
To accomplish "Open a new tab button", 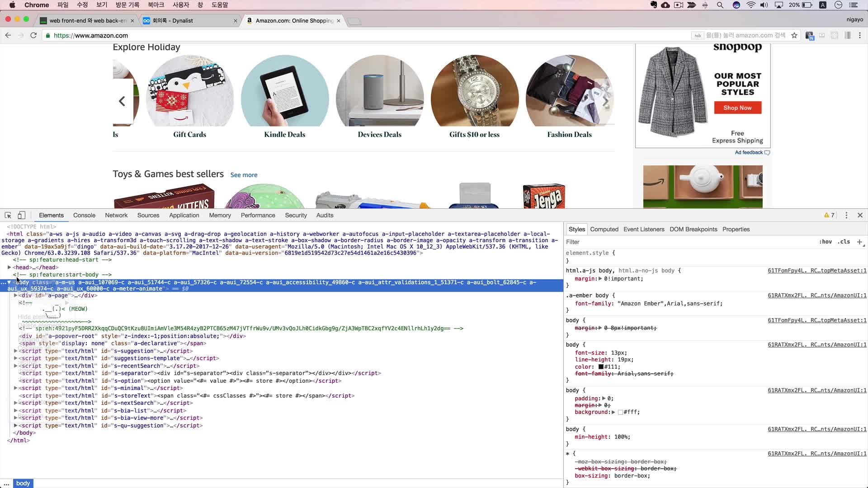I will tap(355, 21).
